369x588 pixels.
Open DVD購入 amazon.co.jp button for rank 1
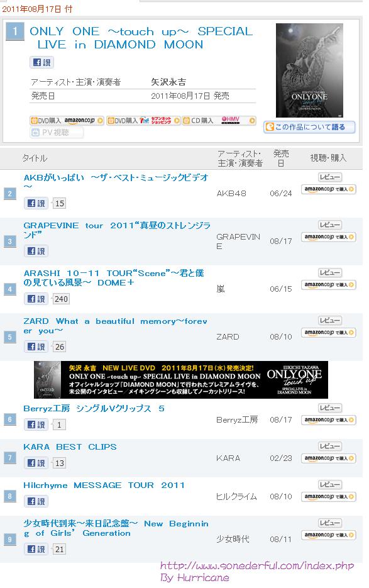tap(67, 121)
